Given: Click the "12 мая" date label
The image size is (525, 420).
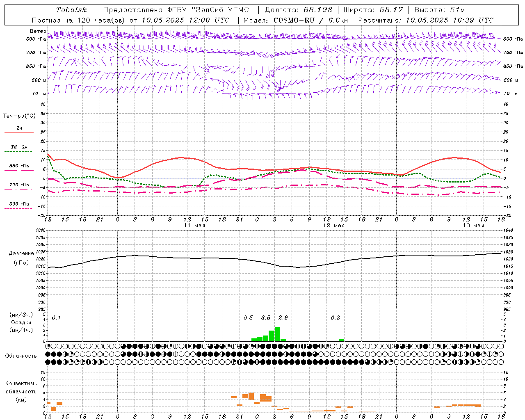Looking at the screenshot, I should (334, 226).
